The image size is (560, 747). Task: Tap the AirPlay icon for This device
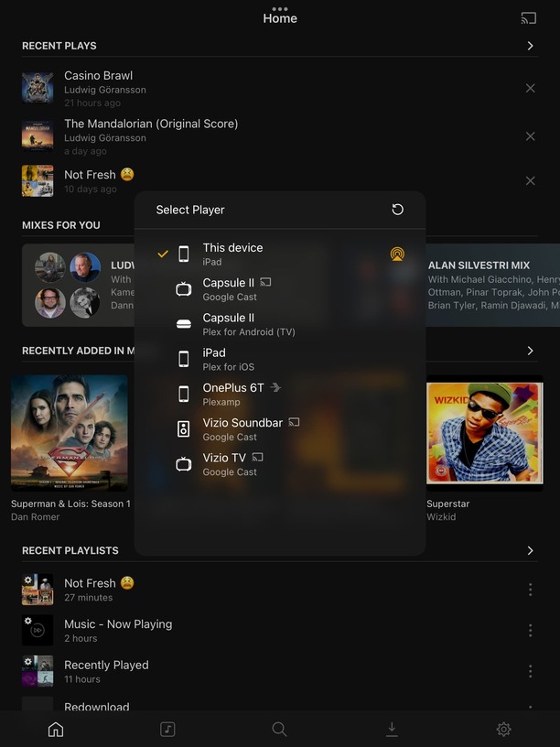(397, 254)
